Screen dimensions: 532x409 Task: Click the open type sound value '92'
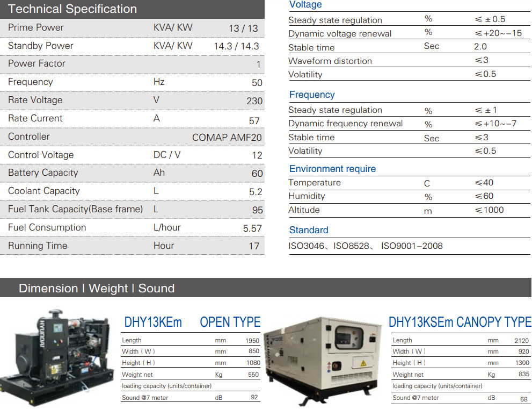254,398
